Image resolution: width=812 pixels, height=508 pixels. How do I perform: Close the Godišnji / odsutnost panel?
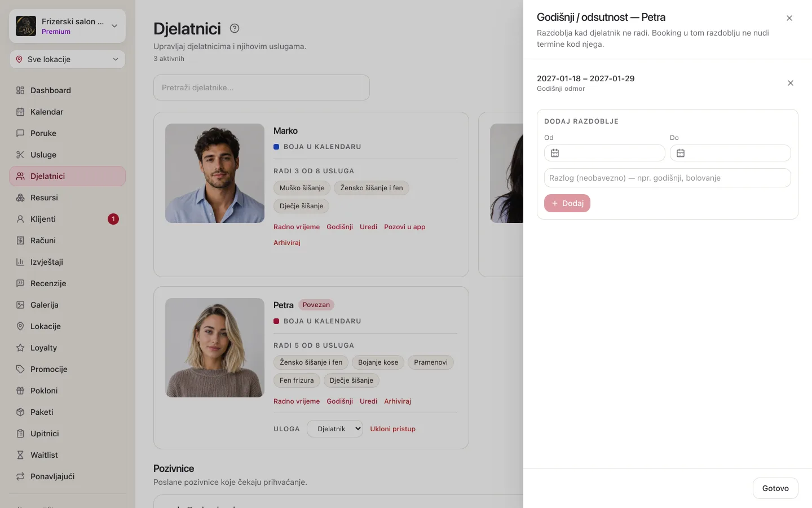point(789,18)
